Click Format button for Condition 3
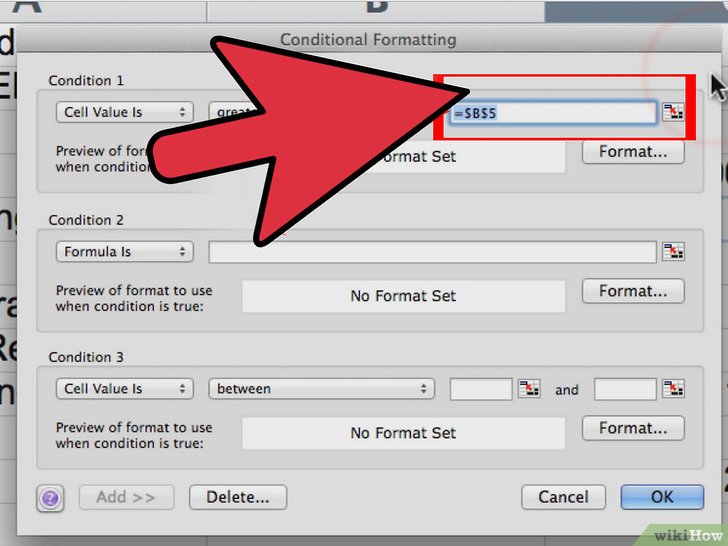The width and height of the screenshot is (728, 546). pyautogui.click(x=633, y=428)
